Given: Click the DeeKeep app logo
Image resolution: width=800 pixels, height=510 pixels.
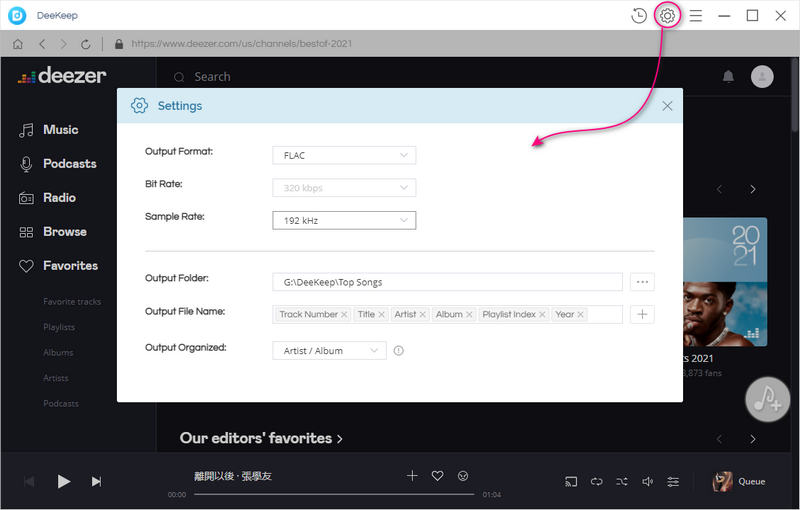Looking at the screenshot, I should click(17, 15).
